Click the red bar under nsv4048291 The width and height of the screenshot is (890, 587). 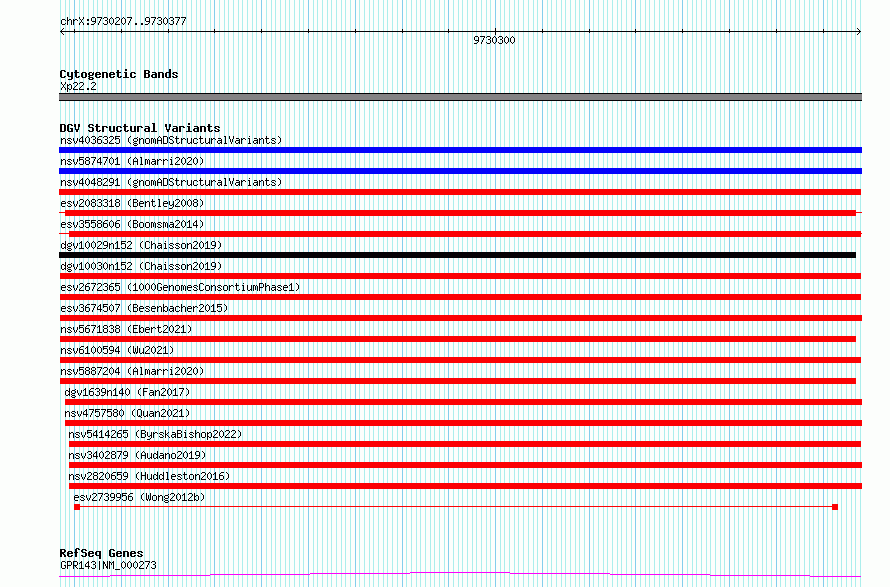[x=460, y=192]
